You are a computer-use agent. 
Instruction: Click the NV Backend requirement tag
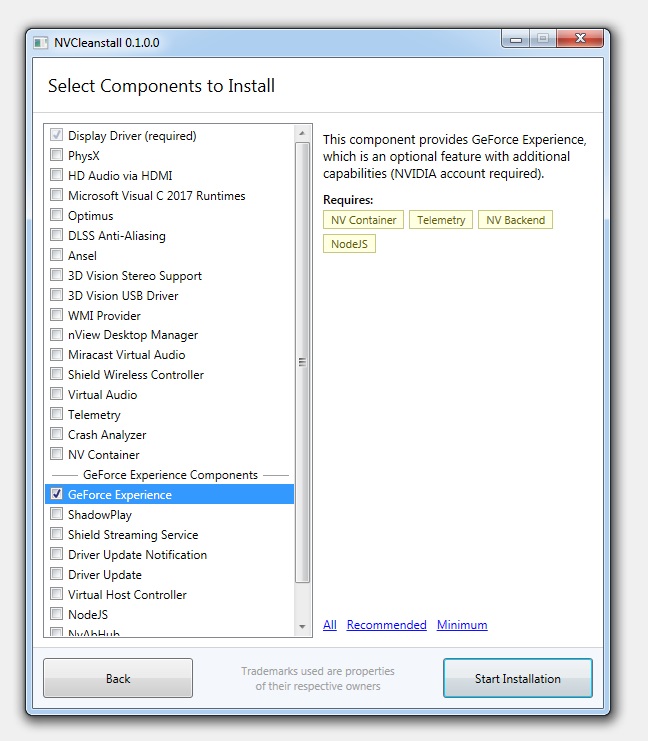(x=515, y=220)
